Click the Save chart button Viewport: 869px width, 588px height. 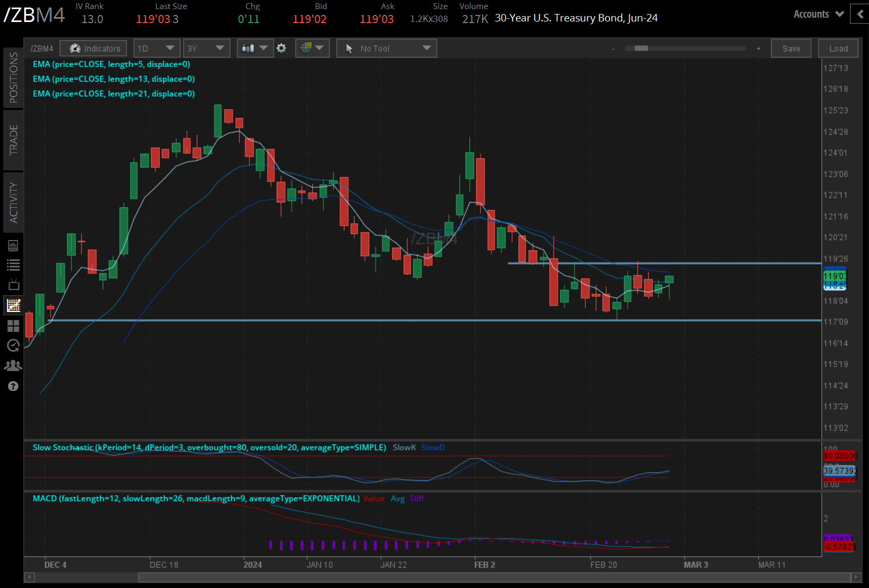[x=791, y=48]
